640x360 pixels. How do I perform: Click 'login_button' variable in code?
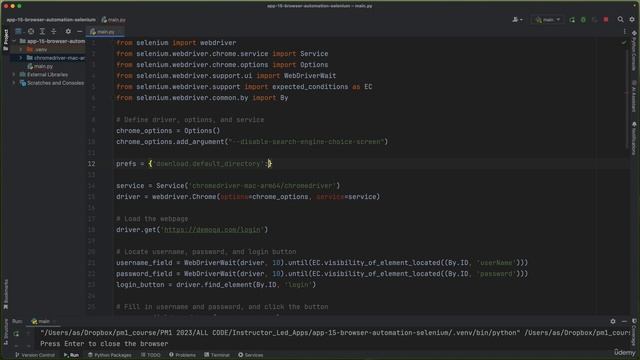pyautogui.click(x=140, y=285)
